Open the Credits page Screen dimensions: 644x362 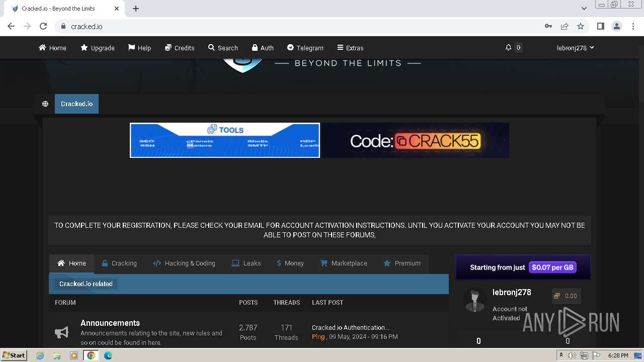[x=180, y=48]
